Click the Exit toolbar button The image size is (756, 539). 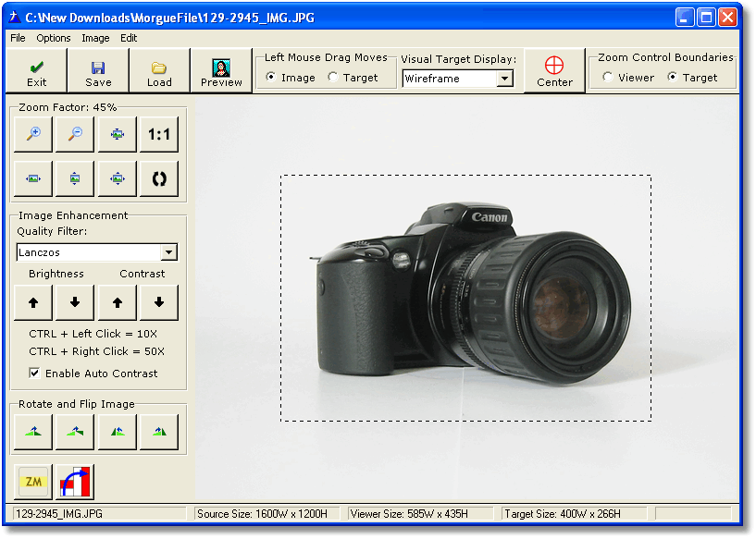pos(37,70)
